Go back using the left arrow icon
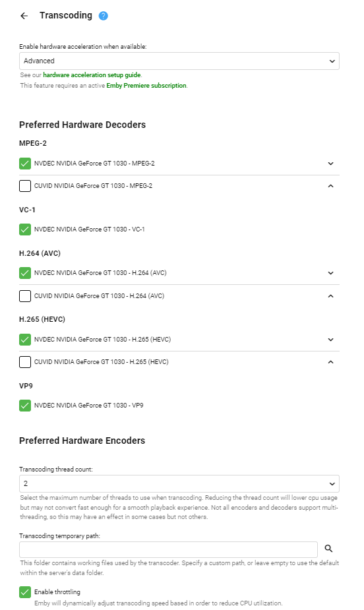Screen dimensions: 364x610 click(24, 16)
